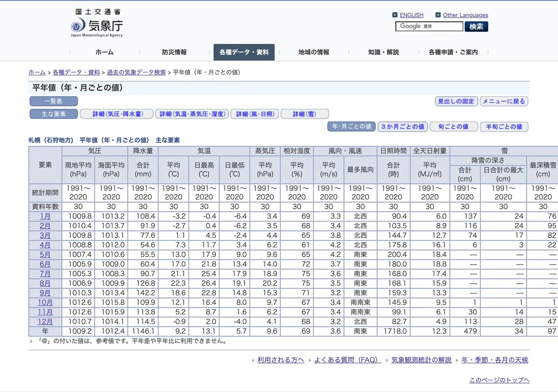Focus the Google search input field
This screenshot has width=558, height=392.
(x=429, y=27)
